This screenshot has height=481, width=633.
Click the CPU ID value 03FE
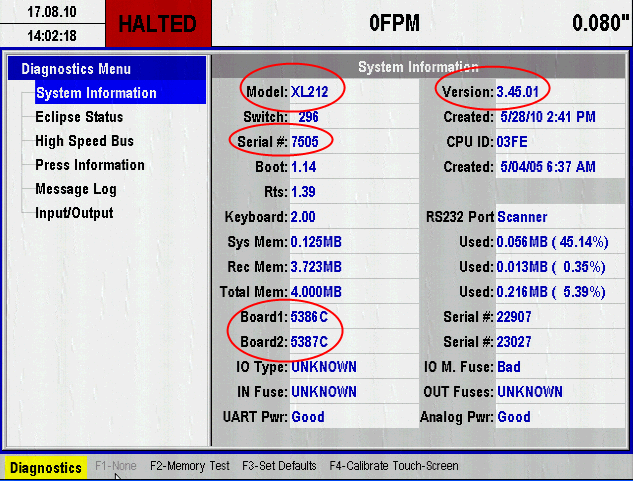tap(512, 142)
